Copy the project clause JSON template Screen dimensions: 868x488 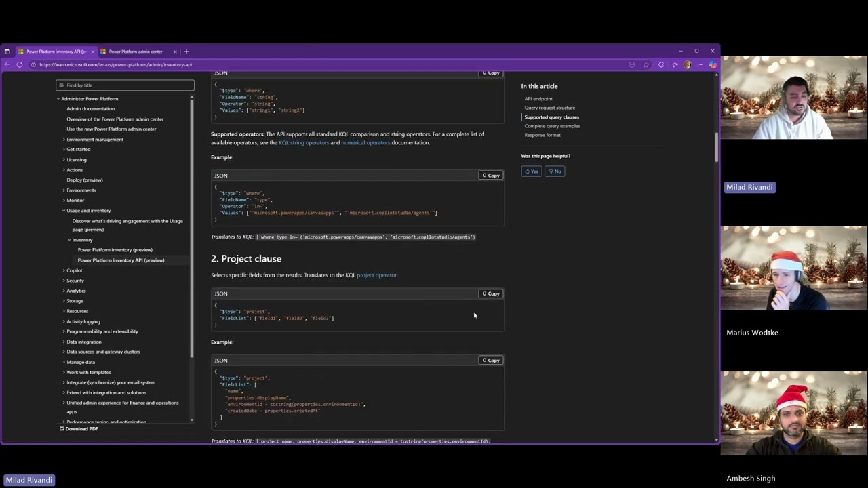(x=491, y=293)
